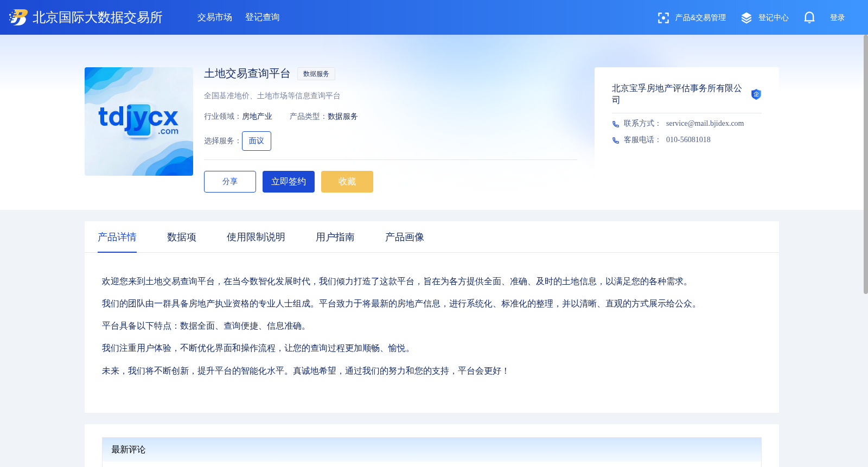Click phone icon next to 联系方式

[x=616, y=124]
